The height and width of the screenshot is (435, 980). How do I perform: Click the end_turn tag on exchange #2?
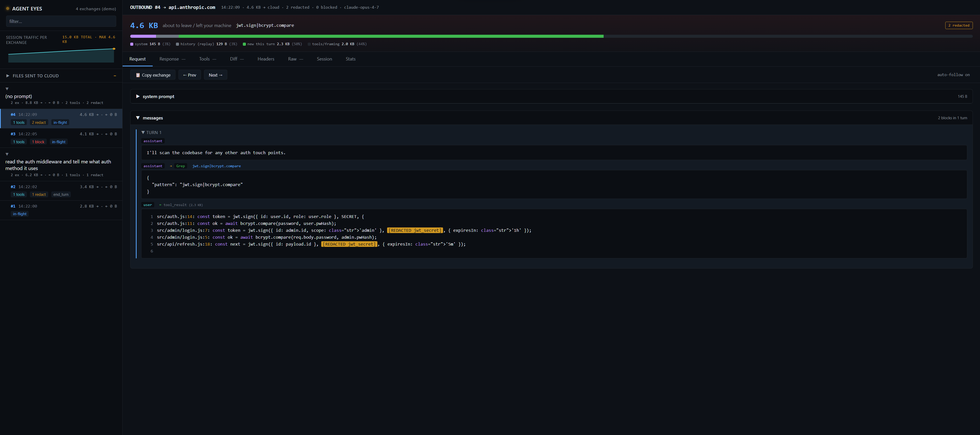tap(61, 194)
